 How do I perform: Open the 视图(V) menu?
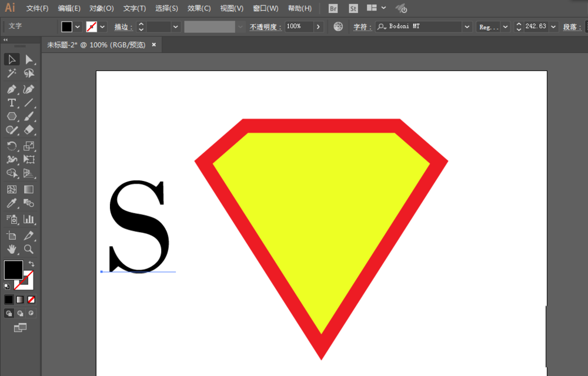pos(231,8)
